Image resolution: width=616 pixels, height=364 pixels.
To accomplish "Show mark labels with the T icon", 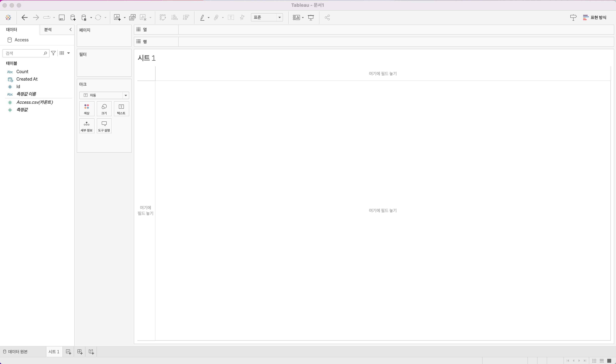I will tap(231, 17).
